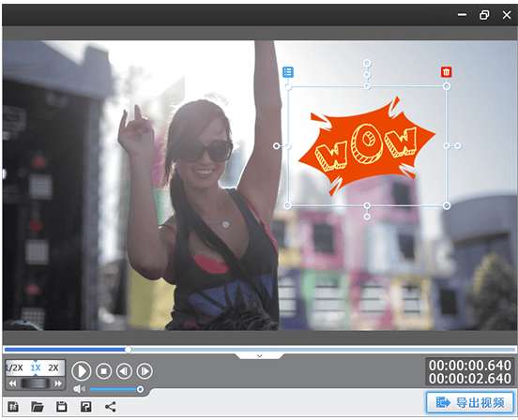This screenshot has width=518, height=420.
Task: Click the red trash icon to delete sticker
Action: (446, 72)
